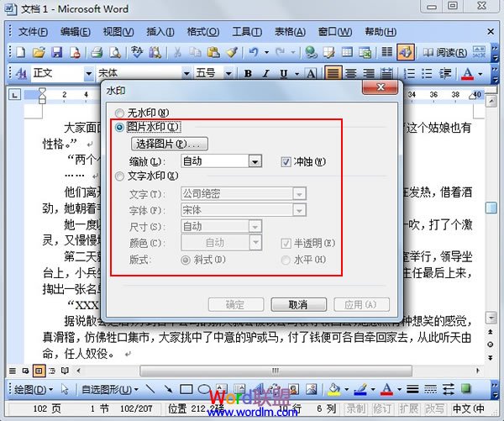Click the Save icon in the toolbar
Viewport: 504px width, 421px height.
pyautogui.click(x=55, y=52)
